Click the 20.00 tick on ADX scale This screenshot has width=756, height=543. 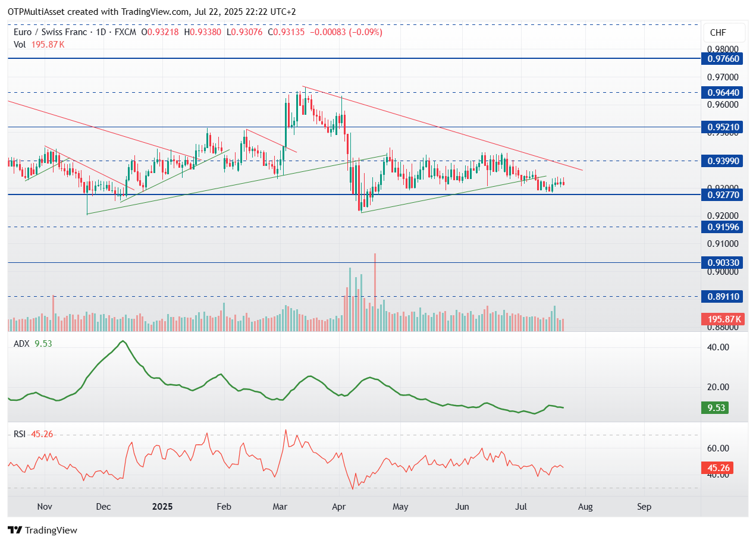coord(717,387)
